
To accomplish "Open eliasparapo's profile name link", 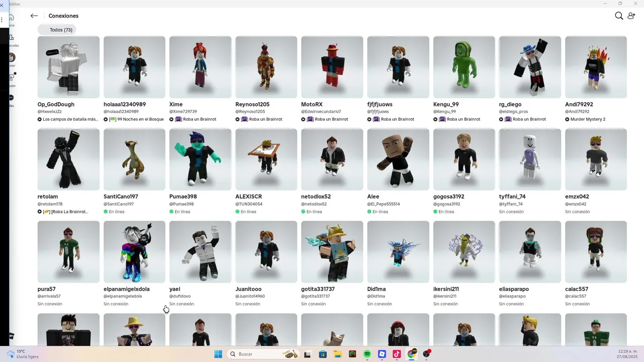I will click(514, 289).
